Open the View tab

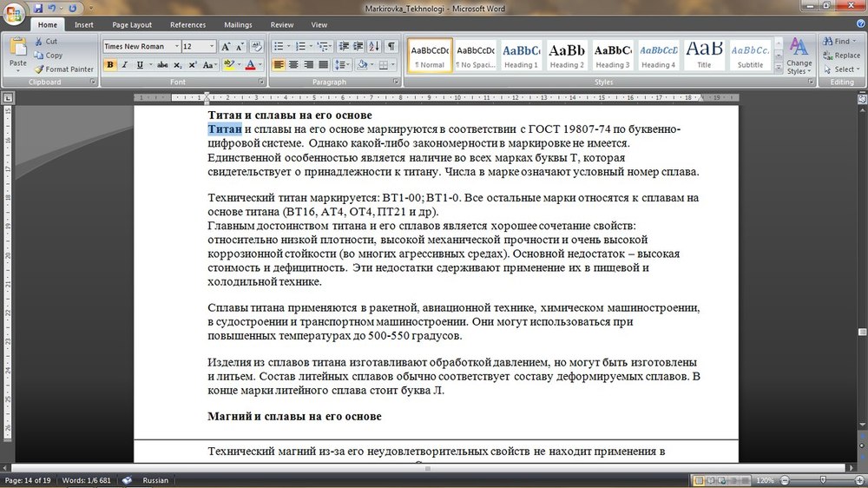(x=319, y=25)
